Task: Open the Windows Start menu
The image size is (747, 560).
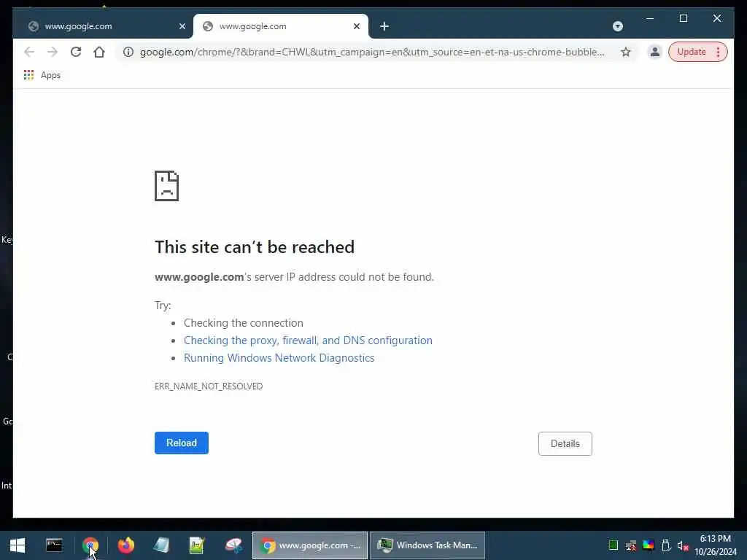Action: [x=18, y=545]
